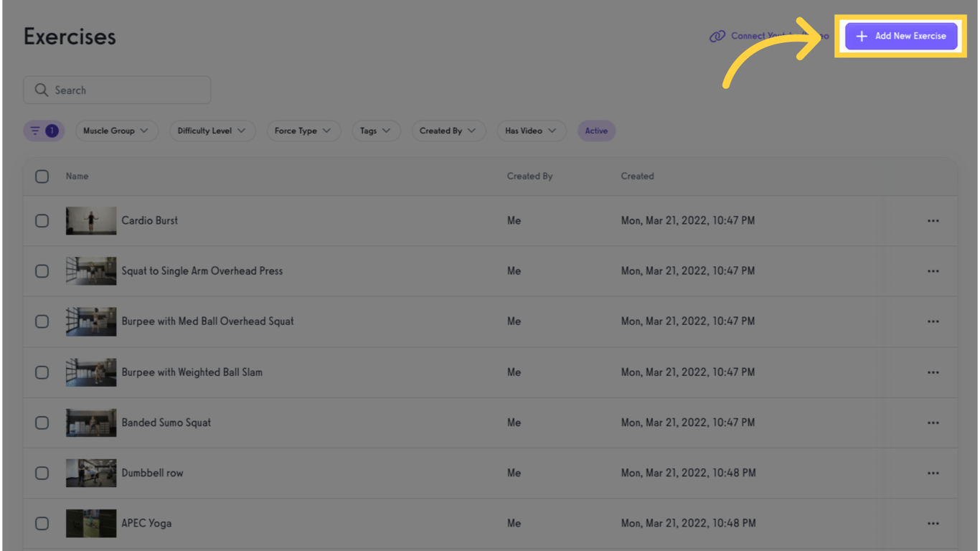Expand the Force Type filter
Screen dimensions: 980x551
tap(303, 131)
